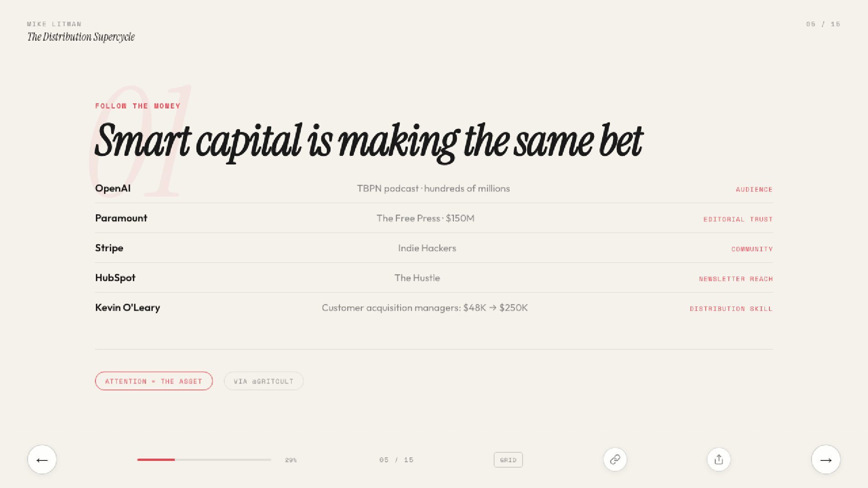868x488 pixels.
Task: Go to the previous slide arrow
Action: (x=42, y=460)
